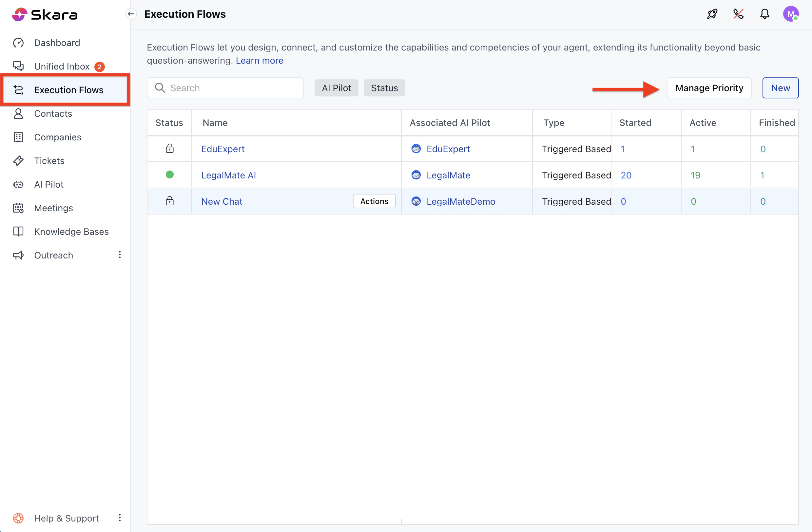Expand the Outreach options menu dots
Image resolution: width=812 pixels, height=532 pixels.
point(120,255)
